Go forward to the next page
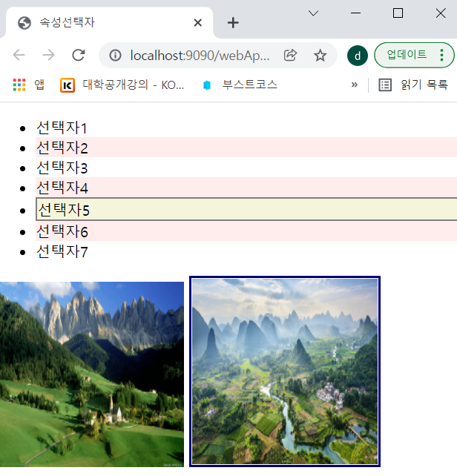457x476 pixels. click(x=48, y=56)
